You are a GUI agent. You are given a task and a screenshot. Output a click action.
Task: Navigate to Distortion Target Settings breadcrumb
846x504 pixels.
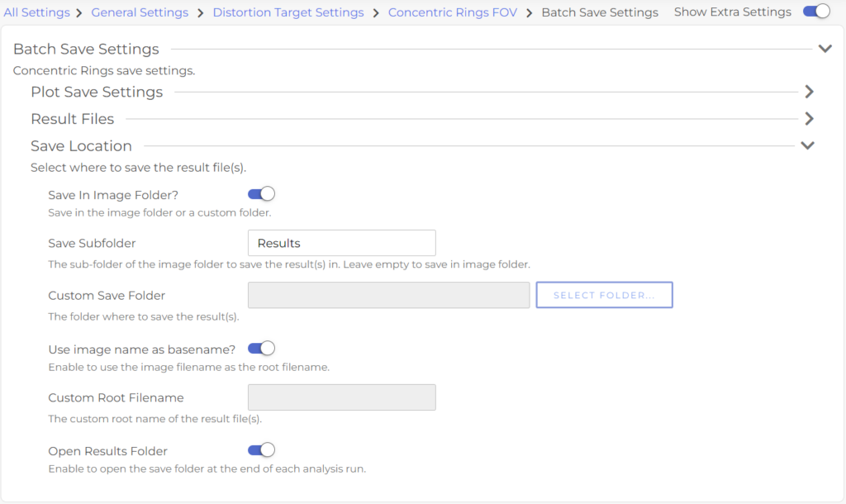point(288,12)
